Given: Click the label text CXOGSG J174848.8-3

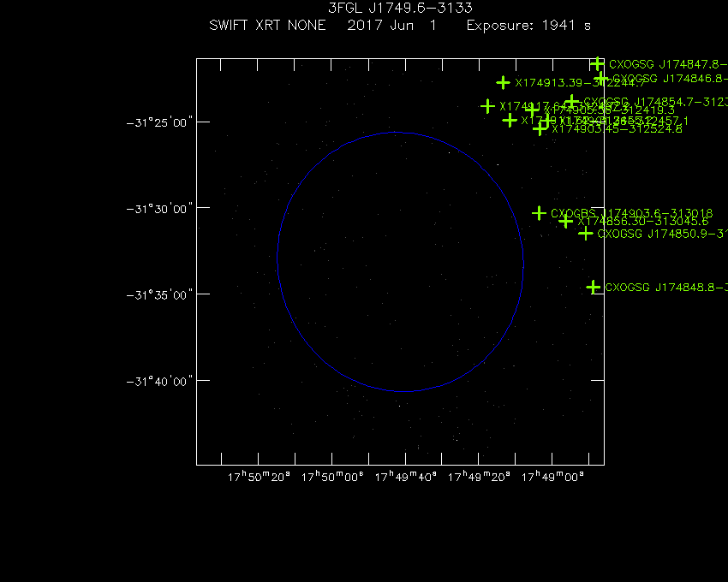Looking at the screenshot, I should [x=666, y=288].
